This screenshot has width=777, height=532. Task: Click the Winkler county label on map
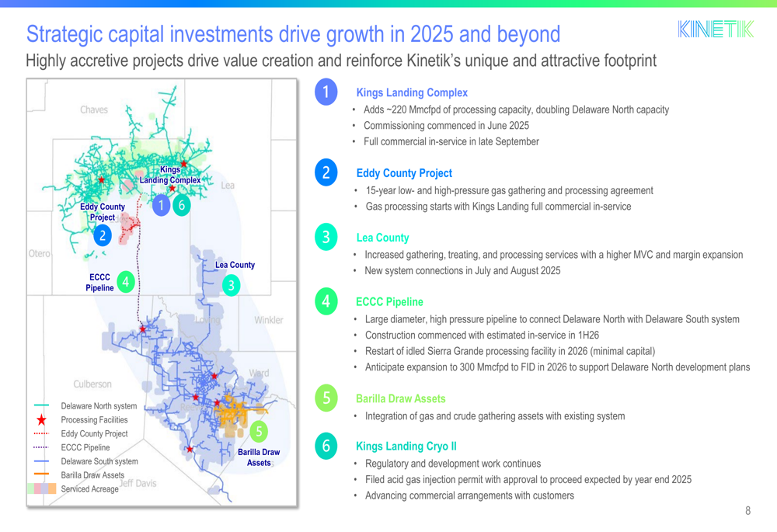click(x=269, y=320)
